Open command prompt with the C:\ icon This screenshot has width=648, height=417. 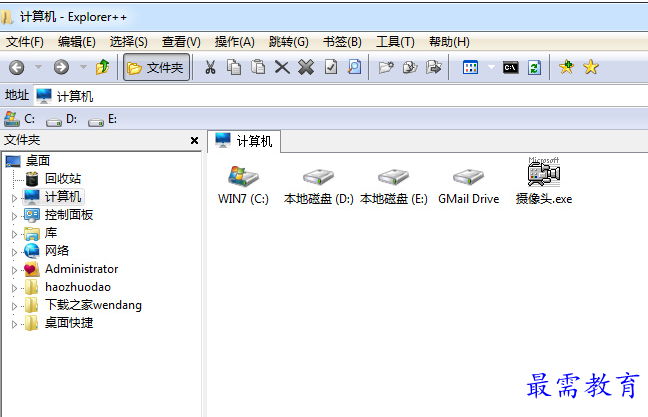click(511, 67)
